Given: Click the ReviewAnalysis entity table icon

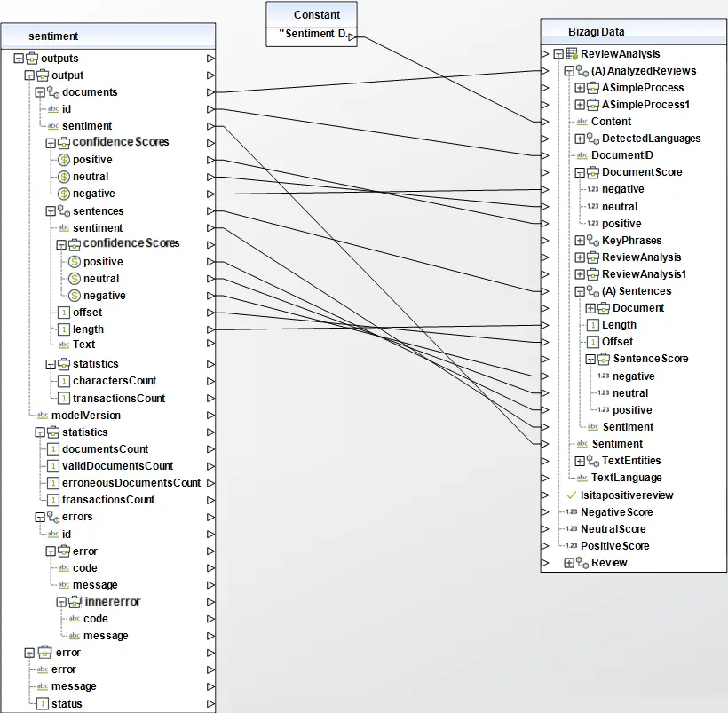Looking at the screenshot, I should click(572, 54).
